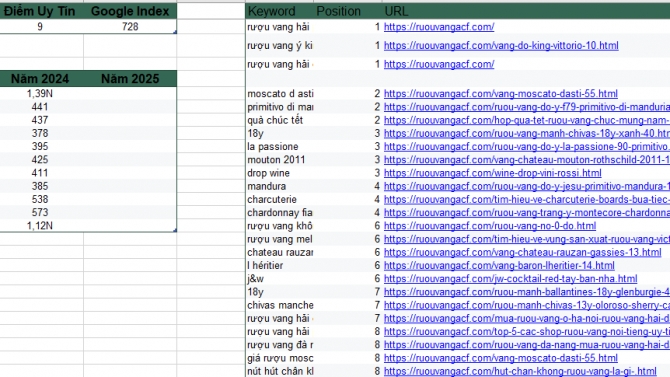670x377 pixels.
Task: Select the keyword cell 'rượu vang ý ki'
Action: [x=280, y=46]
